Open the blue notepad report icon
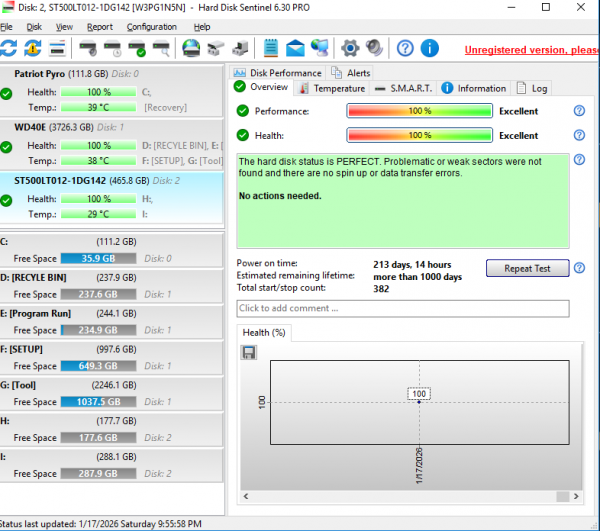The image size is (600, 531). click(x=271, y=49)
